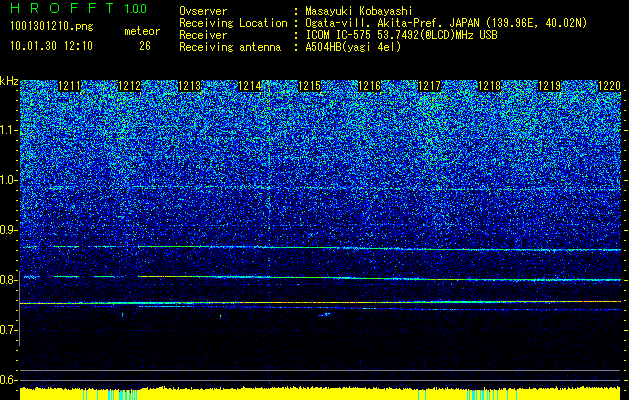This screenshot has height=400, width=629.
Task: Click the Ovserver field label
Action: point(203,11)
